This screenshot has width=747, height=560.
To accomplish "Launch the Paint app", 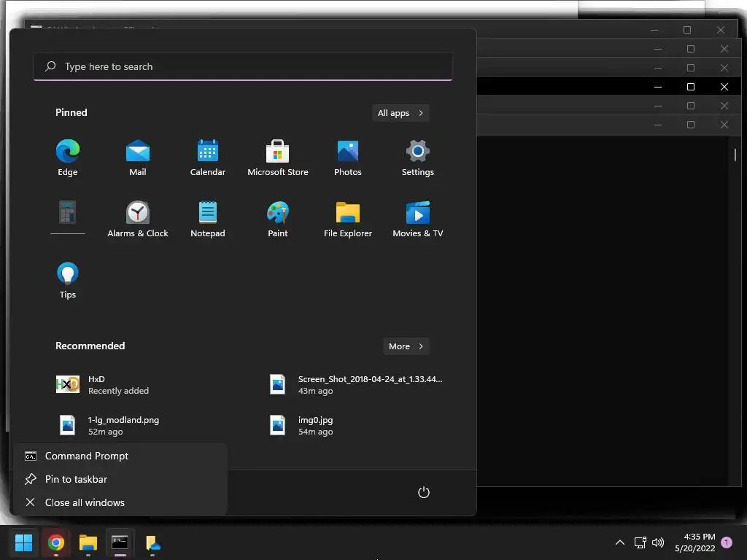I will (278, 219).
